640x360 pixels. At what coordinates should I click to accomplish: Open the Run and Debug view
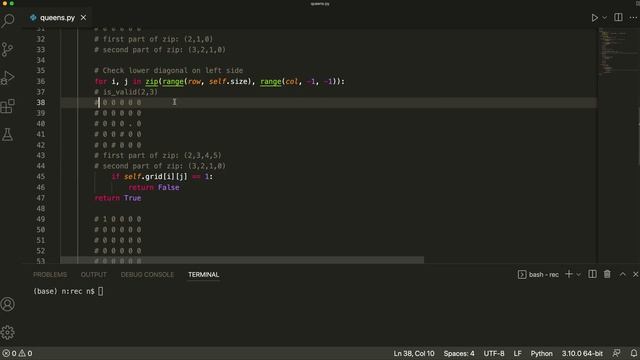tap(8, 78)
